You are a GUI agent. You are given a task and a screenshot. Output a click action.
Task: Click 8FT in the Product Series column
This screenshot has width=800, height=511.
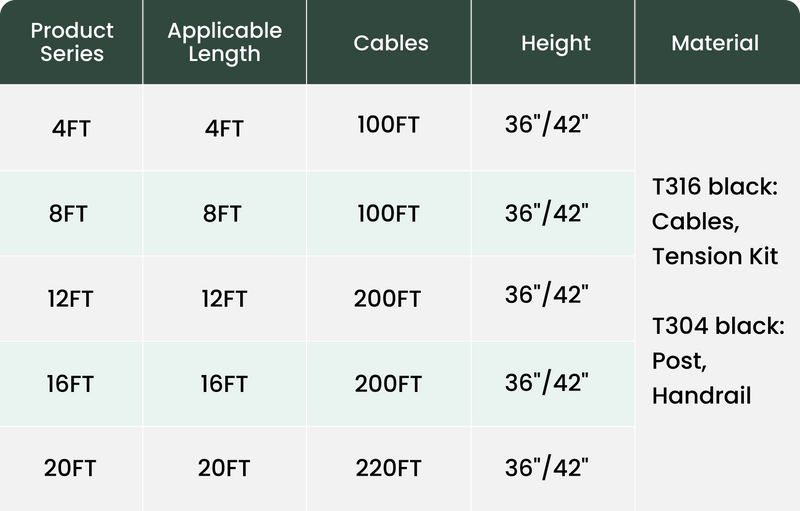tap(71, 214)
